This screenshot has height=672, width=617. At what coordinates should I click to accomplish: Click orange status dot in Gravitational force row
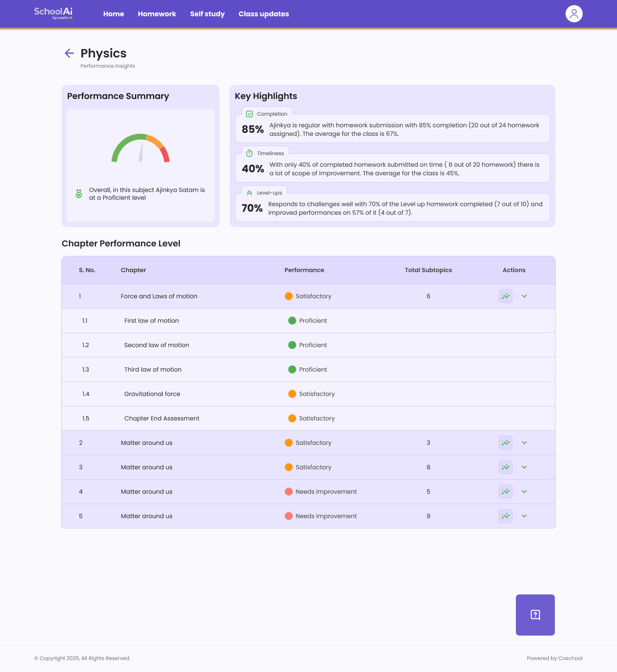292,394
